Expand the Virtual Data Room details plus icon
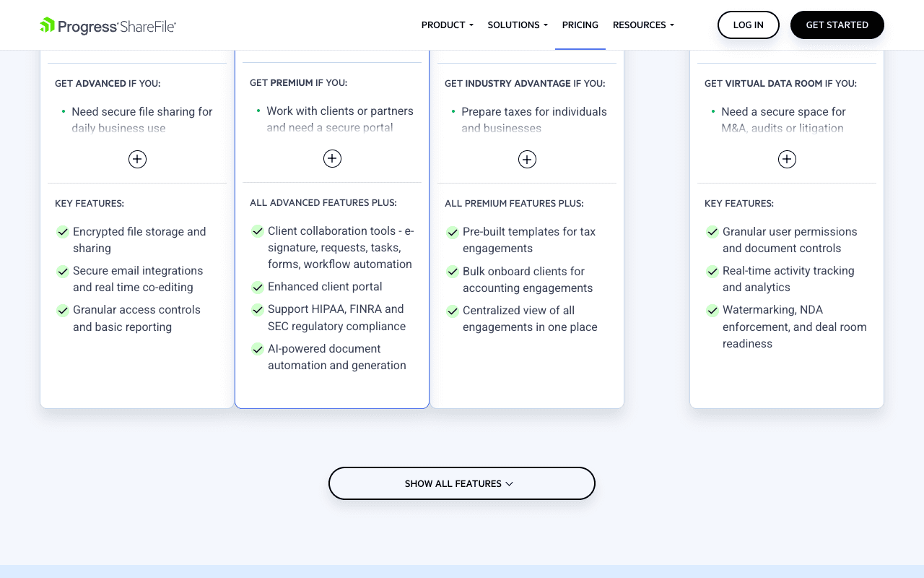924x578 pixels. point(787,160)
